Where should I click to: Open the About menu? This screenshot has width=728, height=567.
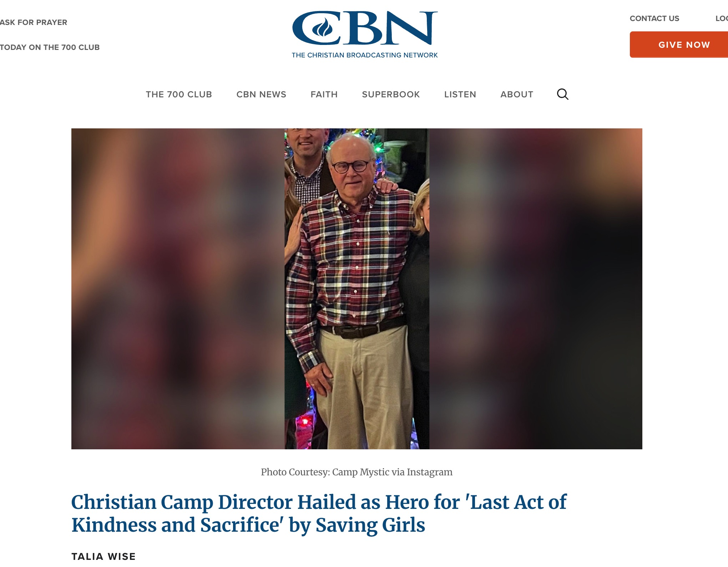click(517, 94)
